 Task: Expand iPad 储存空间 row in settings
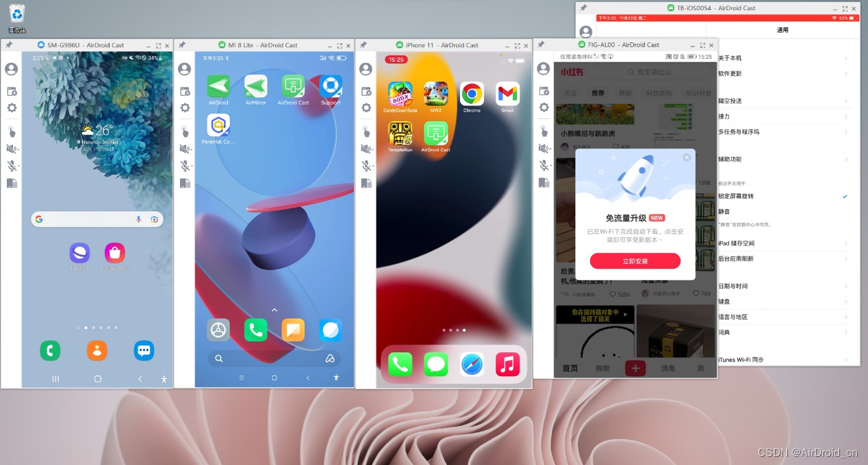pyautogui.click(x=782, y=243)
